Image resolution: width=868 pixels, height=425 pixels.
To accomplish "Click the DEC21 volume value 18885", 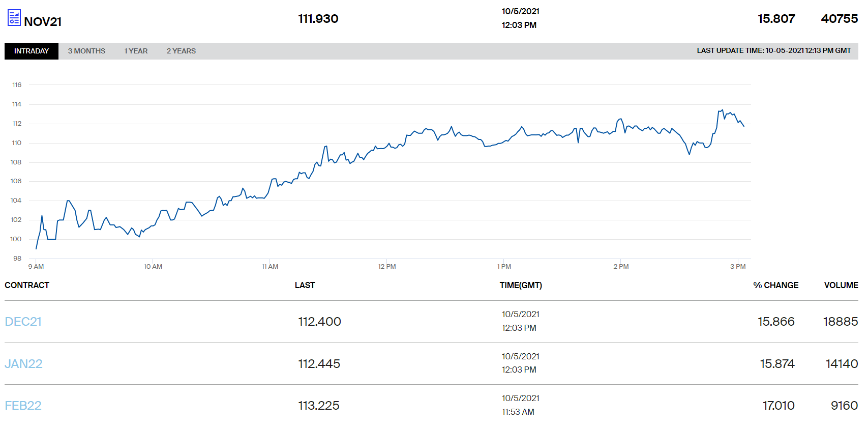I will [840, 322].
